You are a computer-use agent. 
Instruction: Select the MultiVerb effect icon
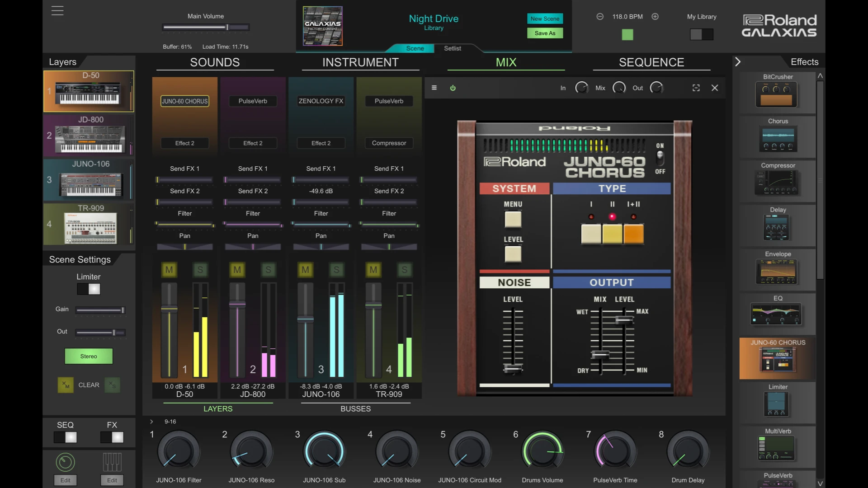[776, 449]
